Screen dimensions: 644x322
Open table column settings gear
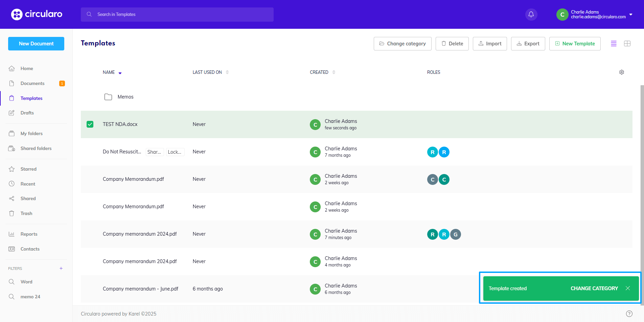tap(621, 72)
